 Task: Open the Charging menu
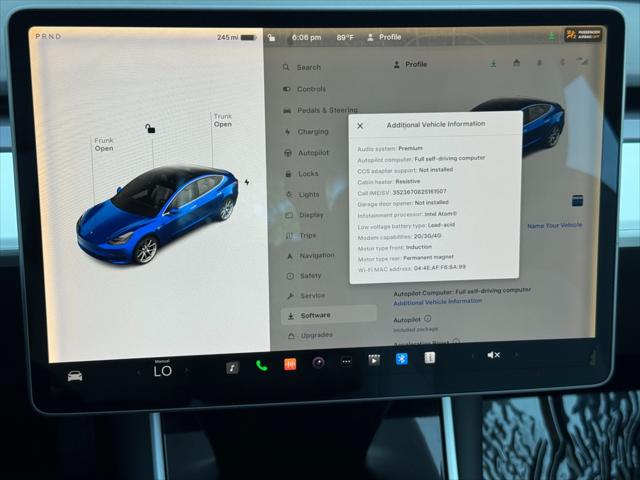coord(307,132)
